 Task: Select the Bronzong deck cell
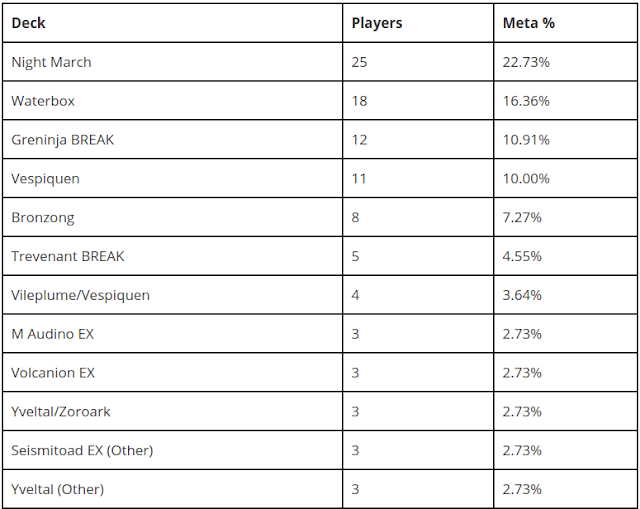[x=172, y=217]
